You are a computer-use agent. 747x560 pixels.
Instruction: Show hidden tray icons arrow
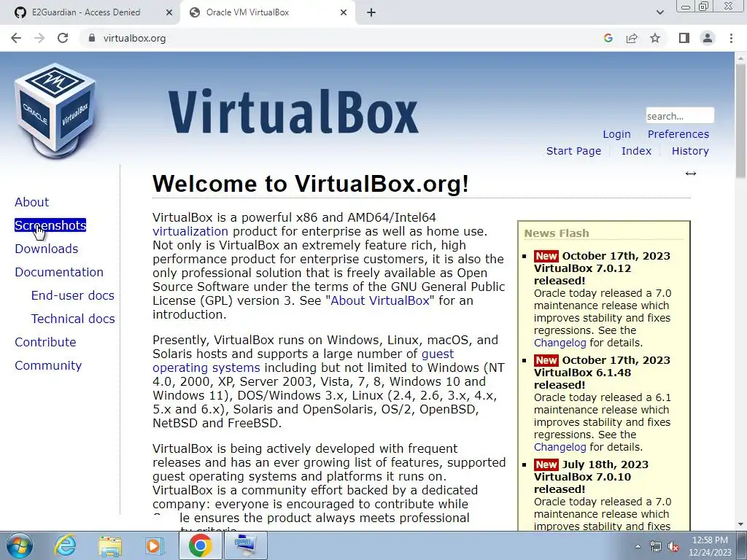pos(638,546)
